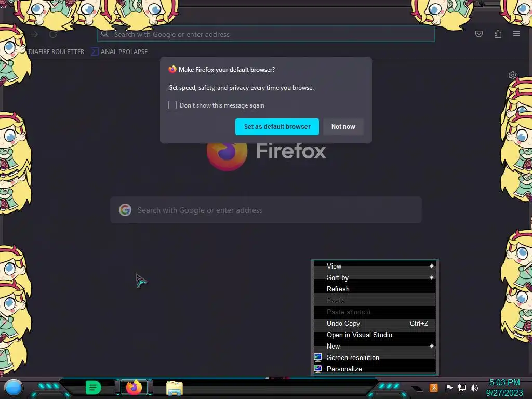Click New in the context menu
Screen dimensions: 532x399
coord(375,346)
